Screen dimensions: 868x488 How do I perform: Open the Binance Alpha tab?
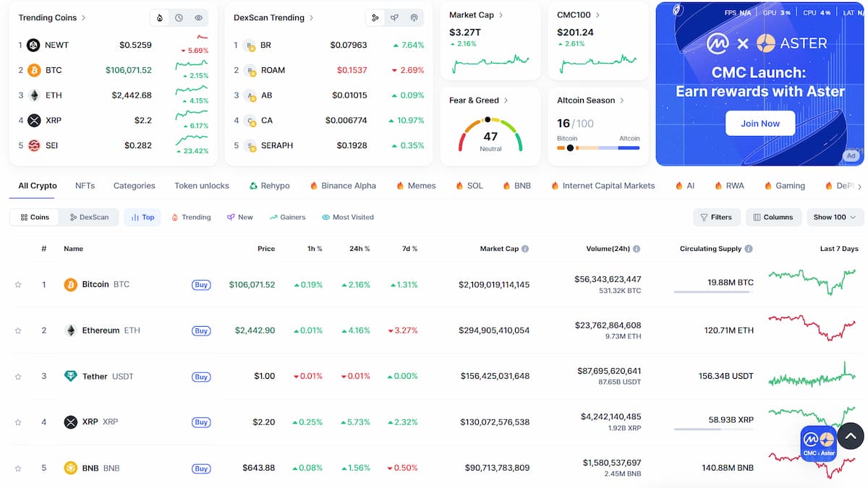tap(343, 186)
